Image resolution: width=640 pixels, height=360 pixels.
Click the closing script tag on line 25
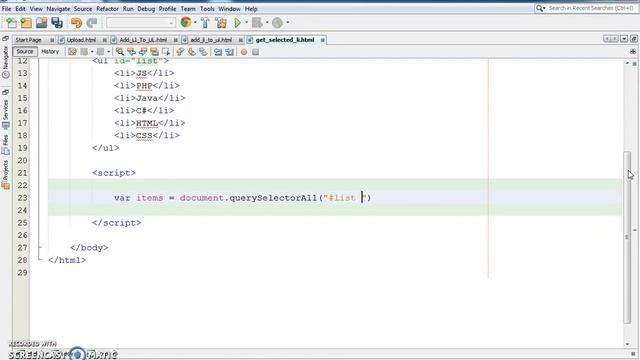[x=116, y=223]
